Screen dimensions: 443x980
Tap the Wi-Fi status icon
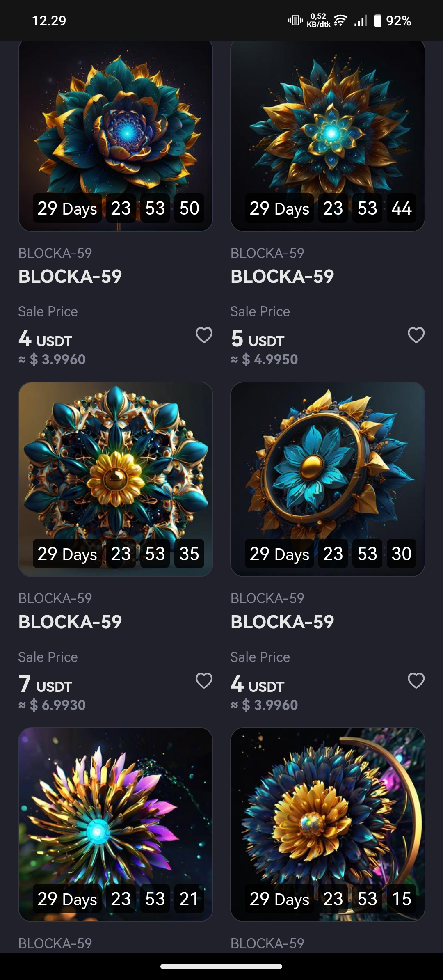[340, 20]
